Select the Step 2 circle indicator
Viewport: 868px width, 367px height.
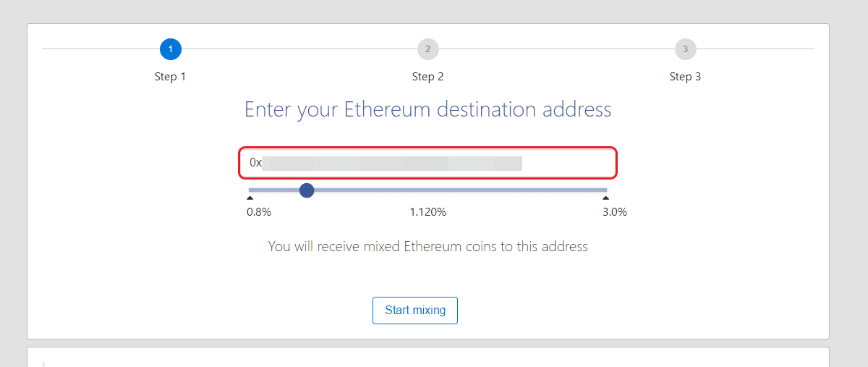[428, 49]
